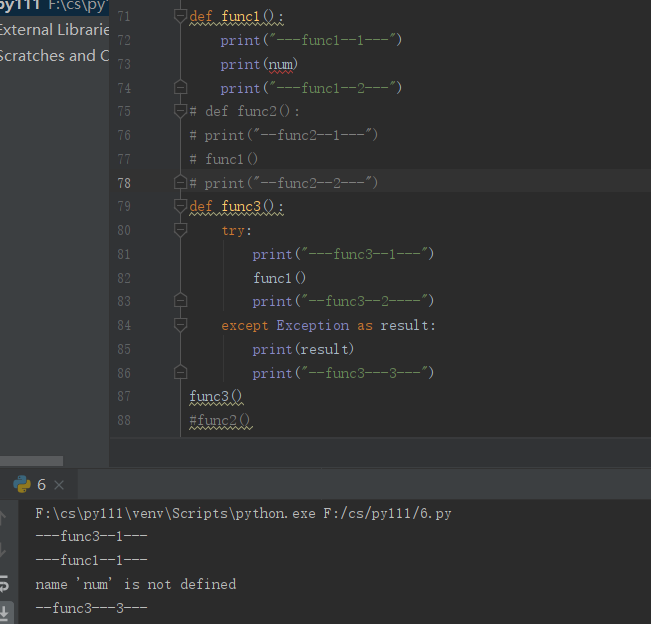Image resolution: width=651 pixels, height=624 pixels.
Task: Switch to the run tab named 6
Action: click(39, 485)
